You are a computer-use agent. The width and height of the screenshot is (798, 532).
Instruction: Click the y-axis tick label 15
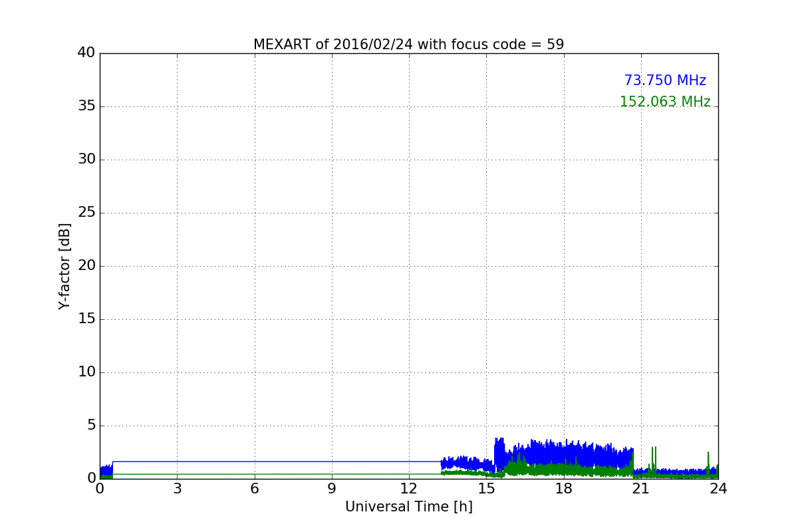(x=86, y=319)
